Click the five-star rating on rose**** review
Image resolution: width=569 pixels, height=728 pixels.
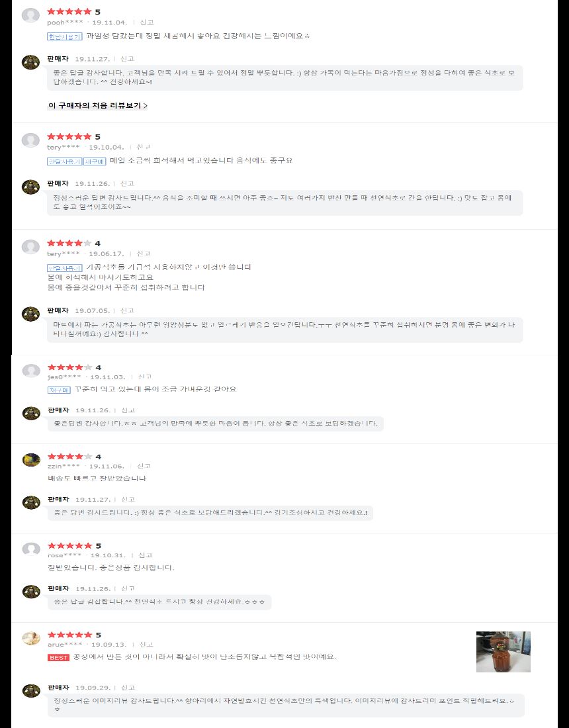70,545
